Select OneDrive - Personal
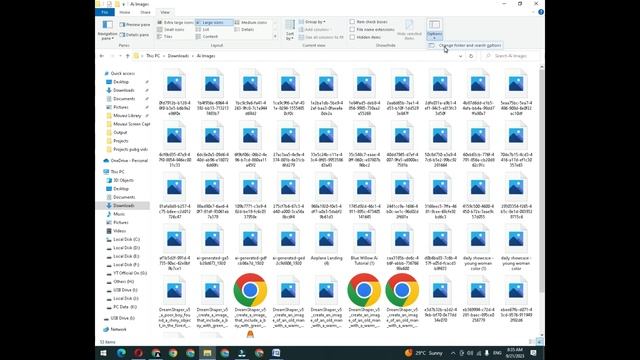This screenshot has width=640, height=360. [129, 161]
